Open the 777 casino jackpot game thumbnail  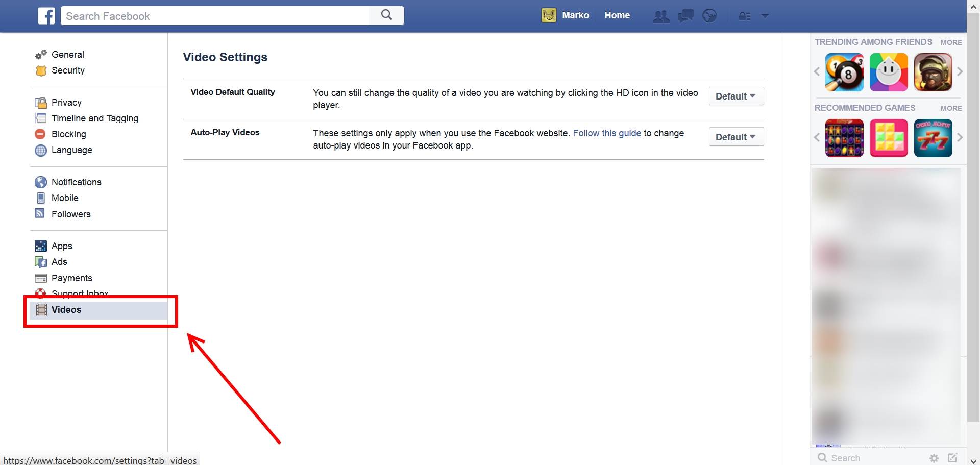933,138
